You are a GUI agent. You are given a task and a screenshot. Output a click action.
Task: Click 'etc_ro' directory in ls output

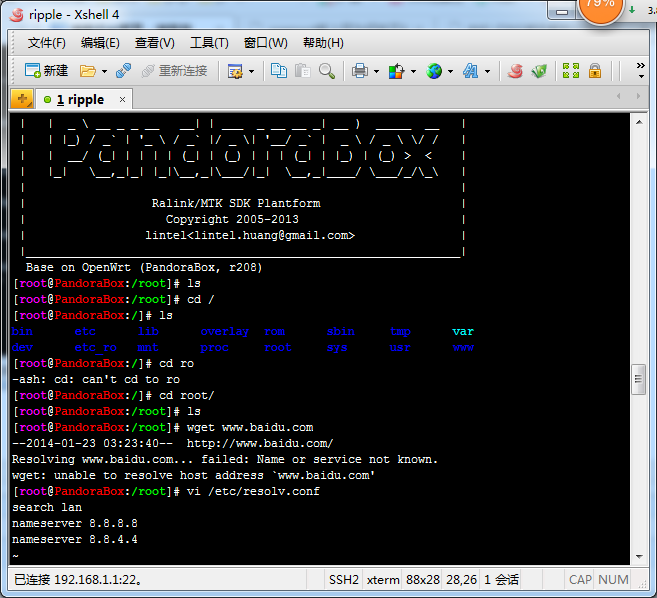(96, 348)
